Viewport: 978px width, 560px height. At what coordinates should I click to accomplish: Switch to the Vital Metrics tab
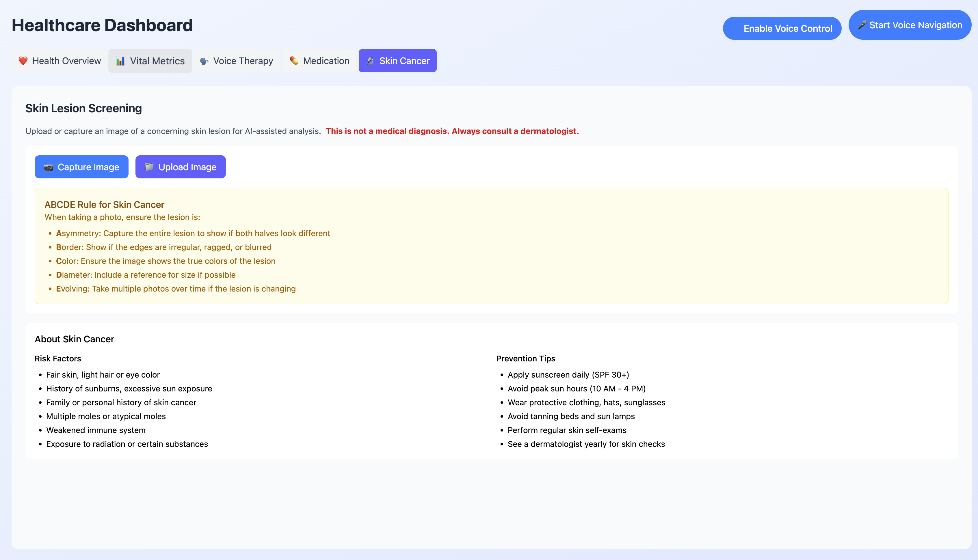[x=157, y=61]
